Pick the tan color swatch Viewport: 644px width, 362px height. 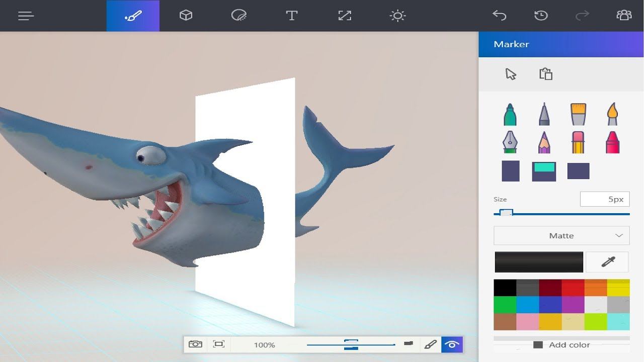click(573, 322)
